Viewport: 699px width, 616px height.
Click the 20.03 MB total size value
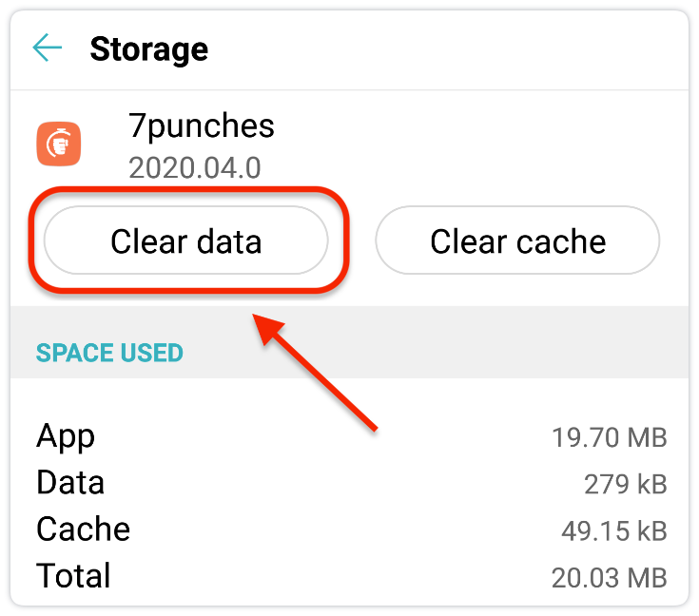click(609, 577)
